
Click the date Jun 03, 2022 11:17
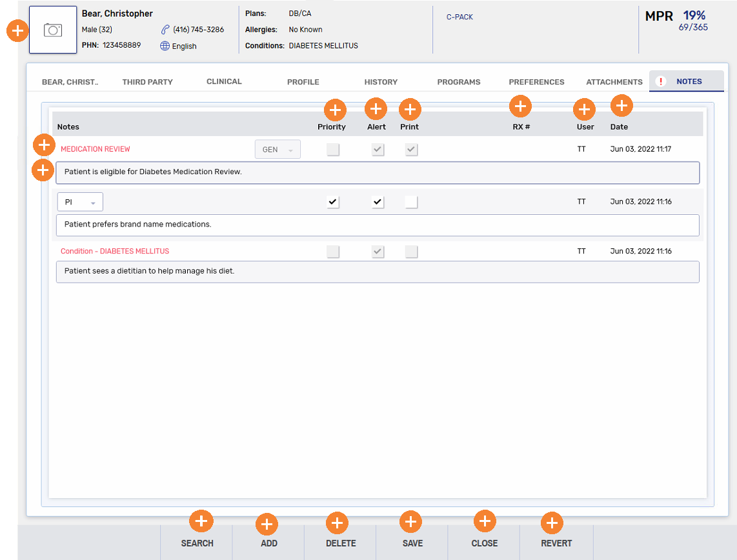(641, 149)
